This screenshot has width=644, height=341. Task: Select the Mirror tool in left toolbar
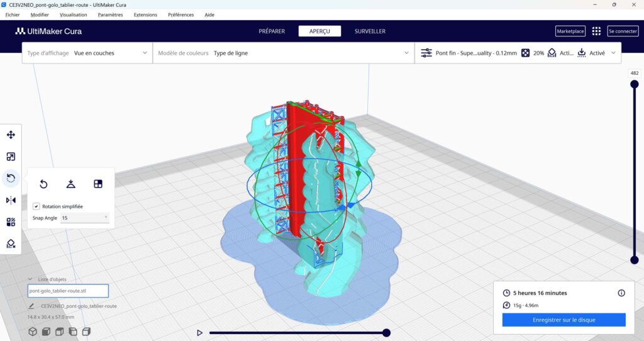[x=11, y=200]
